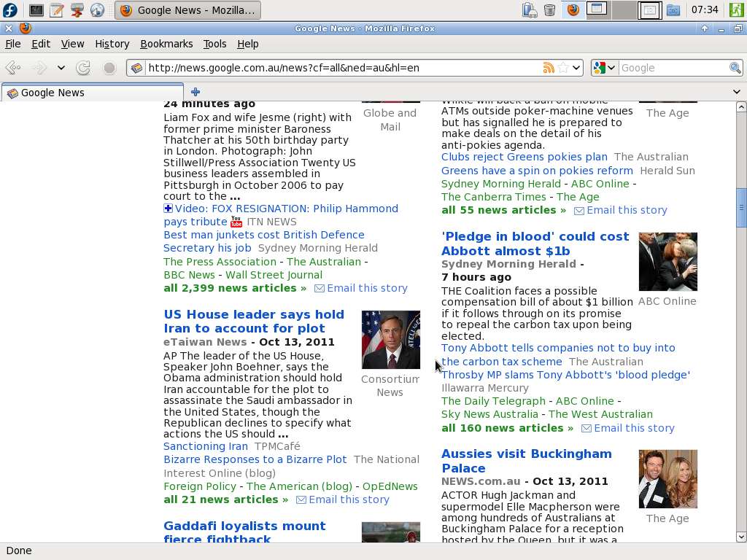Image resolution: width=747 pixels, height=560 pixels.
Task: Open 'Clubs reject Greens pokies plan' link
Action: tap(524, 157)
